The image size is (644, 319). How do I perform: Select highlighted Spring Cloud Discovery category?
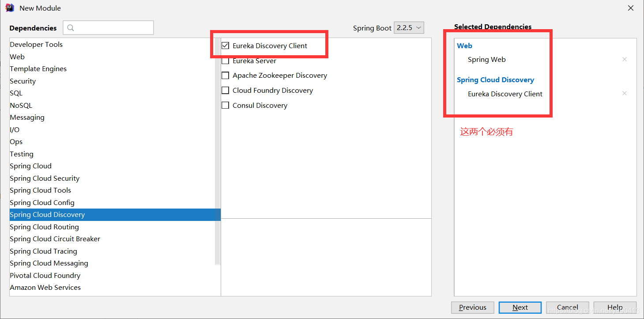point(115,215)
